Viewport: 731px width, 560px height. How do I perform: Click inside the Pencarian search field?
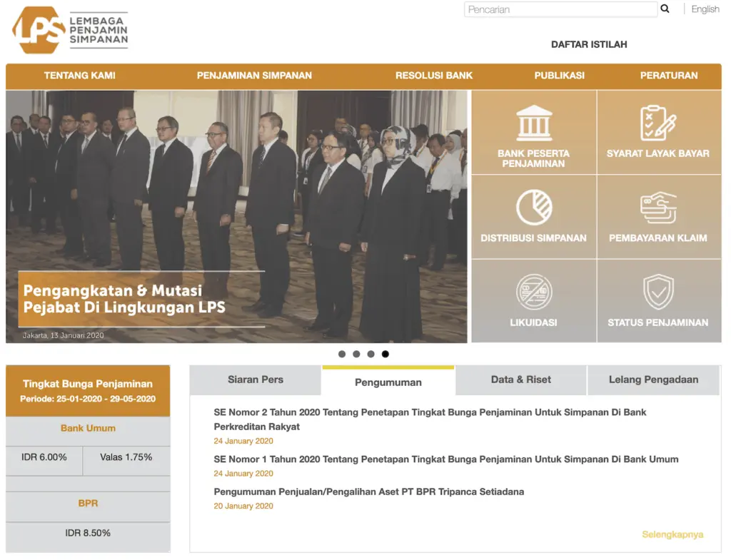tap(560, 9)
